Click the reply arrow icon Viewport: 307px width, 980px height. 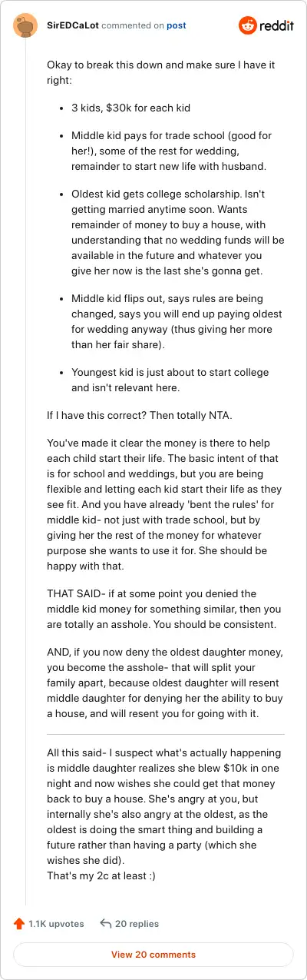106,923
